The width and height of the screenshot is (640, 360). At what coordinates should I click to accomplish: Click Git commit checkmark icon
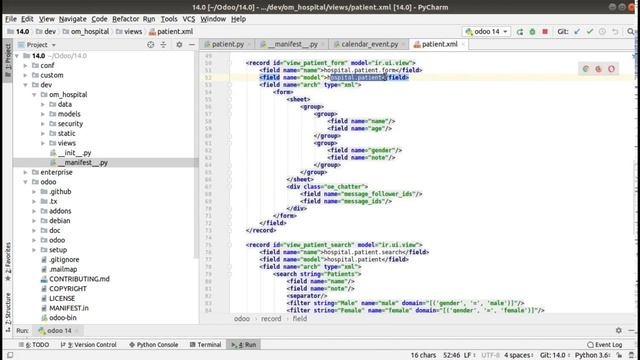tap(590, 31)
